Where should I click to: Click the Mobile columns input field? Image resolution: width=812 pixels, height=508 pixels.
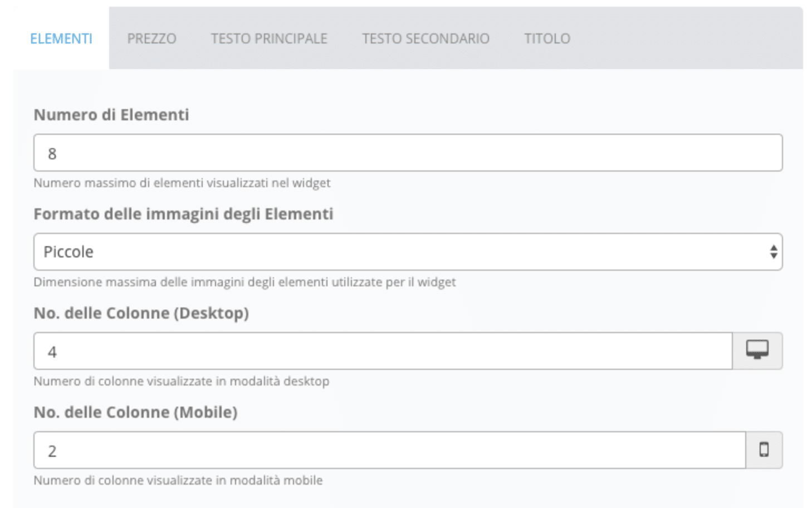(x=389, y=450)
